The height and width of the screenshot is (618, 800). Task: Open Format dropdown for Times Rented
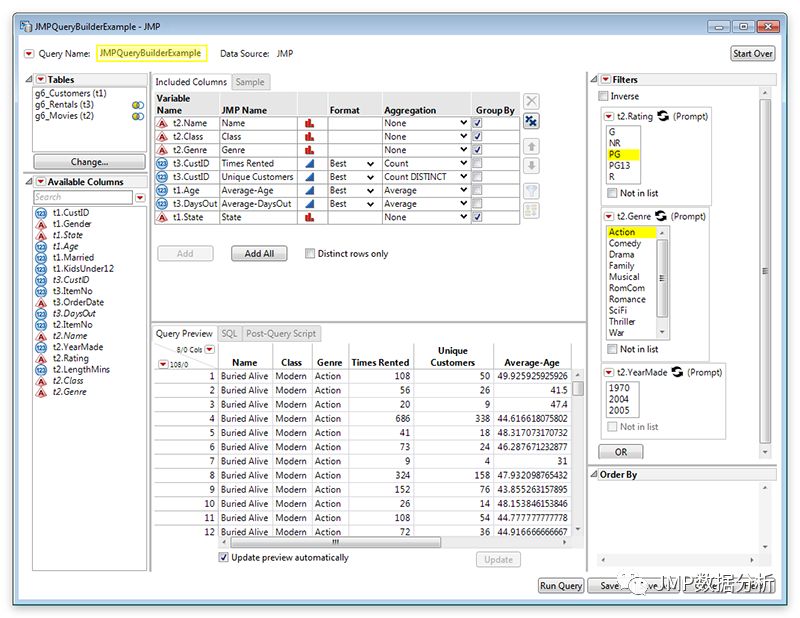click(370, 164)
